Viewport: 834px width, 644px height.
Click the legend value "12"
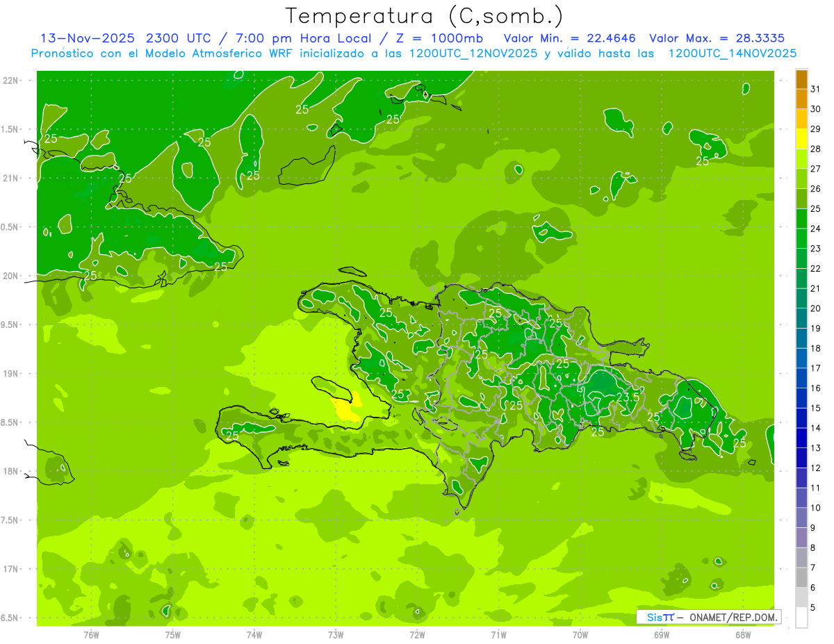point(816,468)
